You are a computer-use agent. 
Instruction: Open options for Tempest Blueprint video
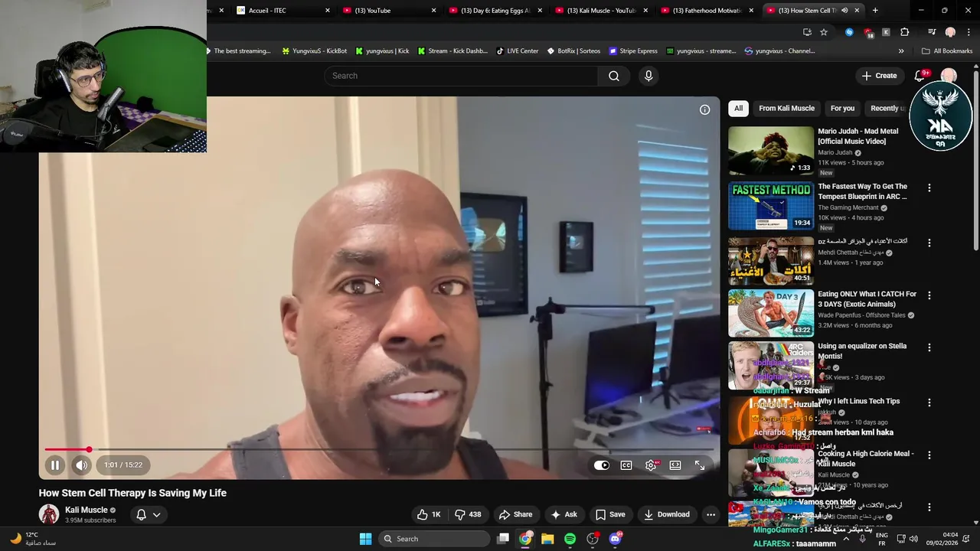tap(929, 187)
